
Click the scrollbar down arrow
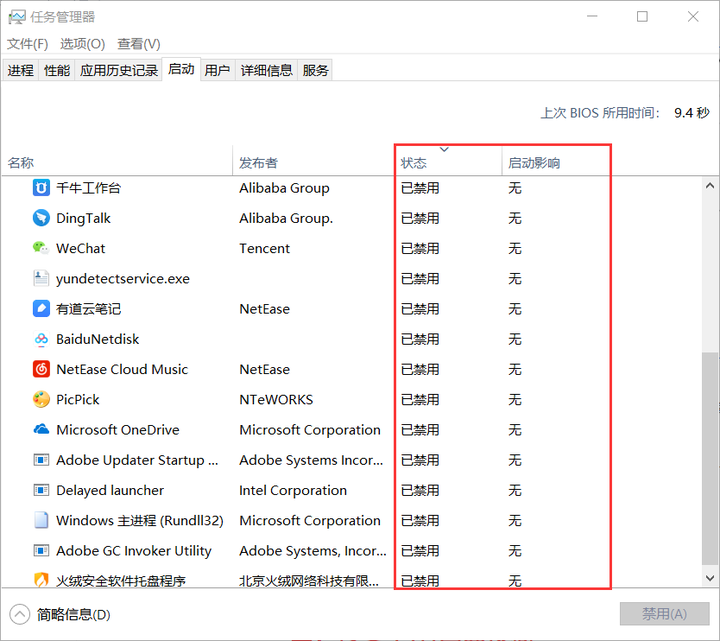pos(710,578)
